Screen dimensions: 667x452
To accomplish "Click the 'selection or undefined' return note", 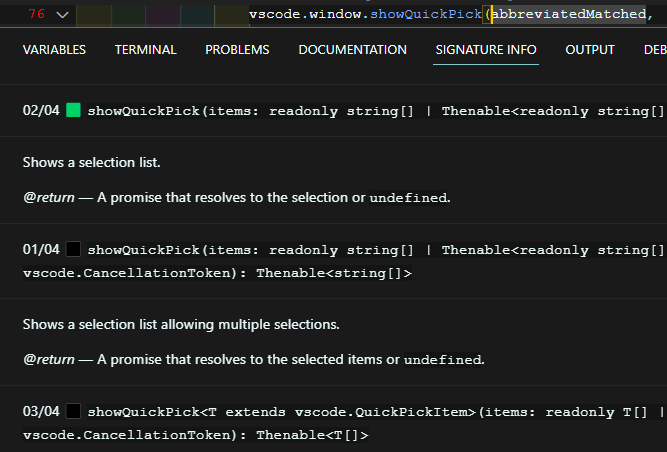I will click(x=237, y=198).
